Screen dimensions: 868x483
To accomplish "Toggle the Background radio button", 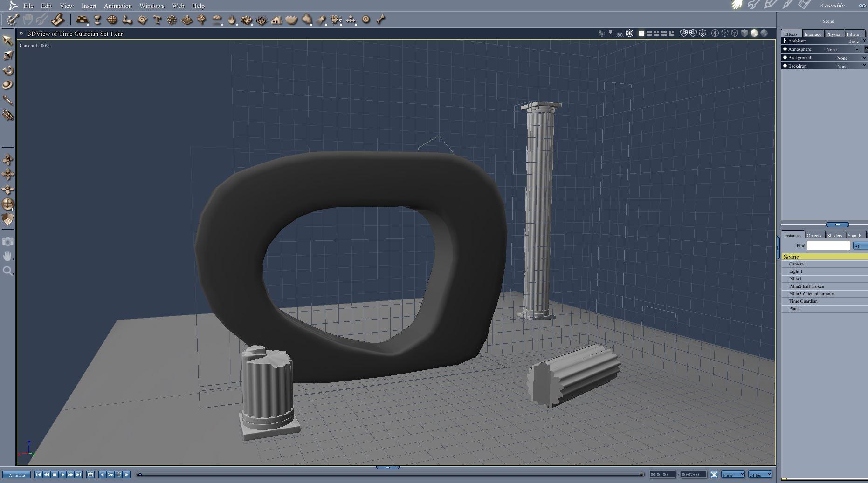I will 785,58.
